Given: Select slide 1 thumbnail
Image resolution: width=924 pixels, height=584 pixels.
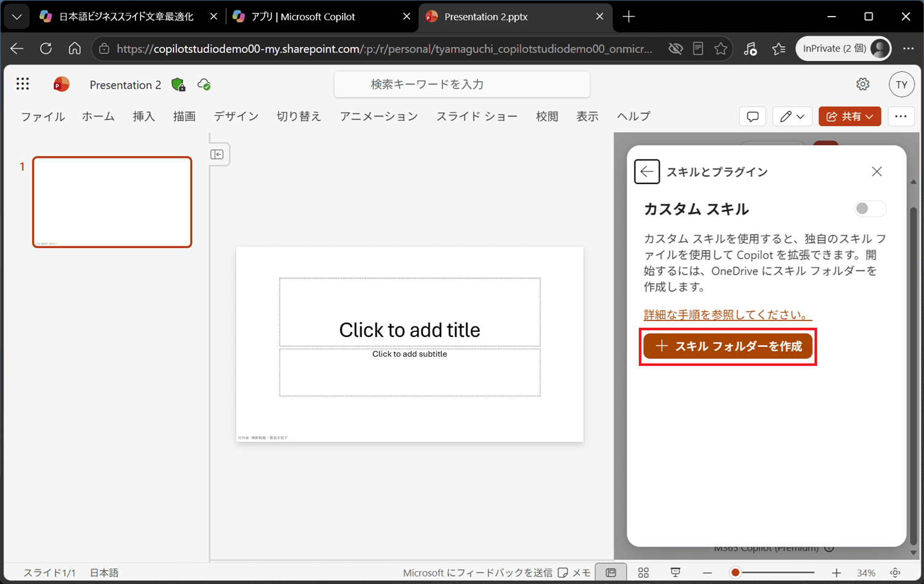Looking at the screenshot, I should point(112,202).
